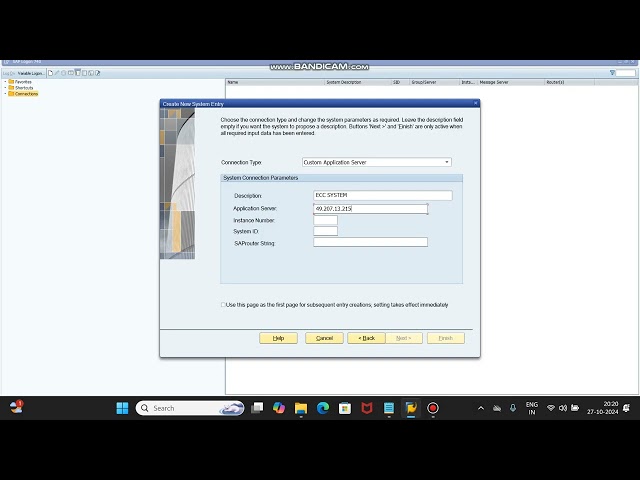The height and width of the screenshot is (480, 640).
Task: Open McAfee from the taskbar
Action: pyautogui.click(x=367, y=408)
